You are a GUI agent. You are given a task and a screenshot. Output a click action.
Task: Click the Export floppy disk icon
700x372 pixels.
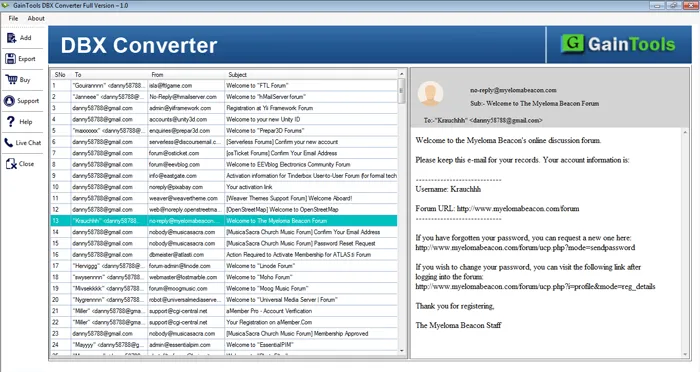[11, 59]
